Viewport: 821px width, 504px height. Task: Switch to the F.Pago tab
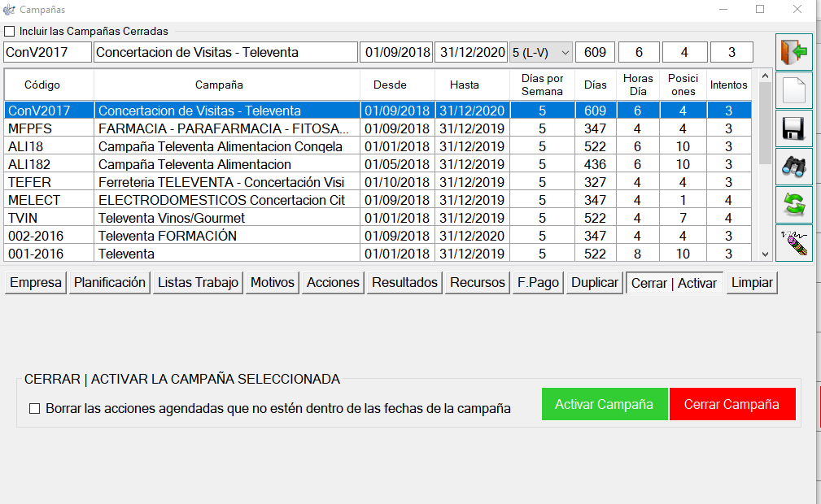coord(539,283)
